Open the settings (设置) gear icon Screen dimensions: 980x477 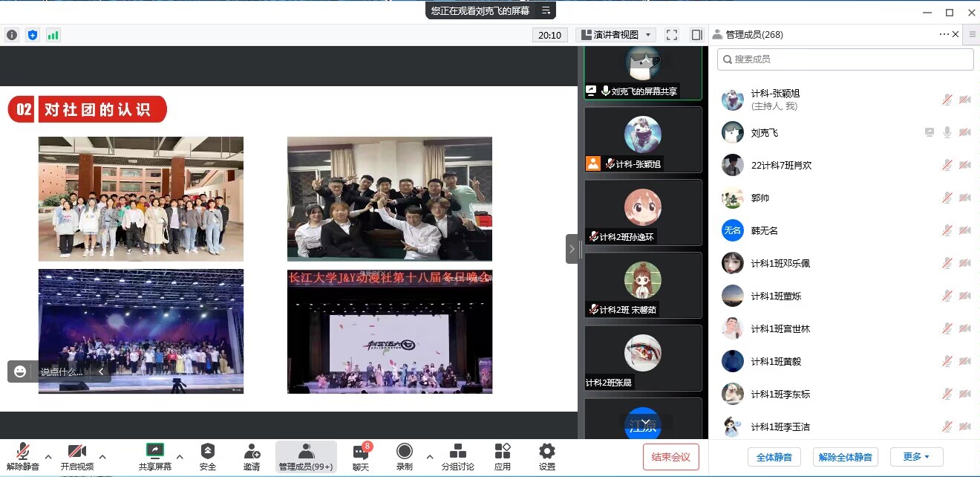coord(547,452)
